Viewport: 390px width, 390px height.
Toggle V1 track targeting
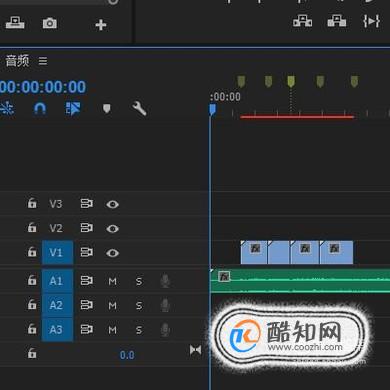[x=57, y=253]
